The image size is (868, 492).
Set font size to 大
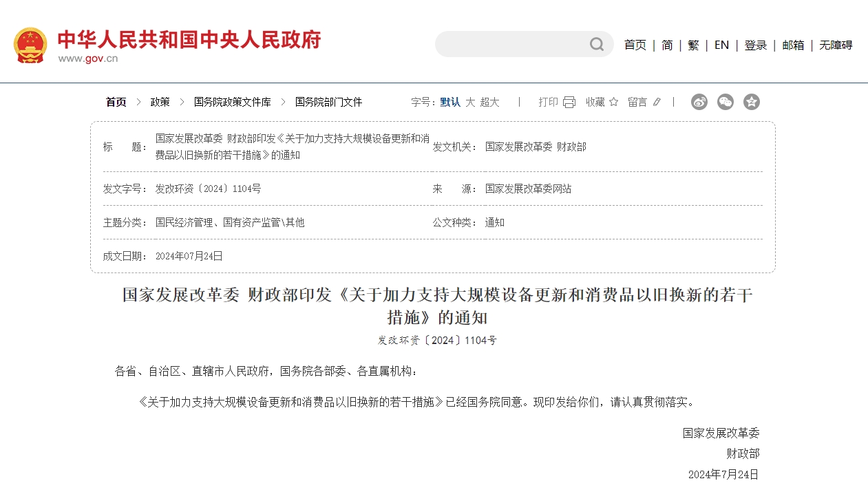click(470, 102)
